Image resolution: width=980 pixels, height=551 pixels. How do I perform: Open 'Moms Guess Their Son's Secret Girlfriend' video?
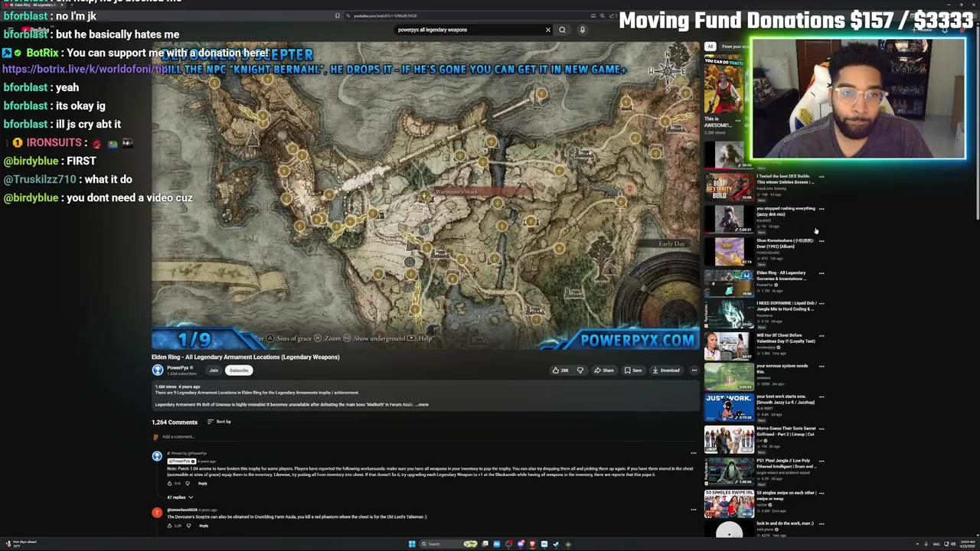729,440
